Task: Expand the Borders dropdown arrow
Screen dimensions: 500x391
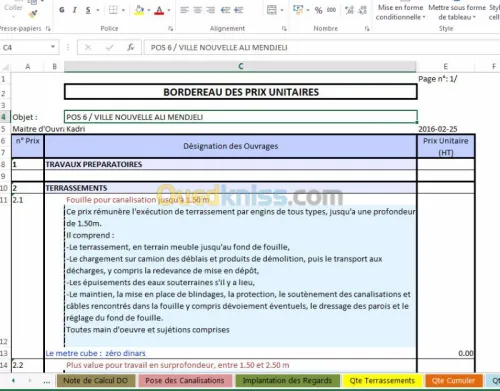Action: [x=123, y=10]
